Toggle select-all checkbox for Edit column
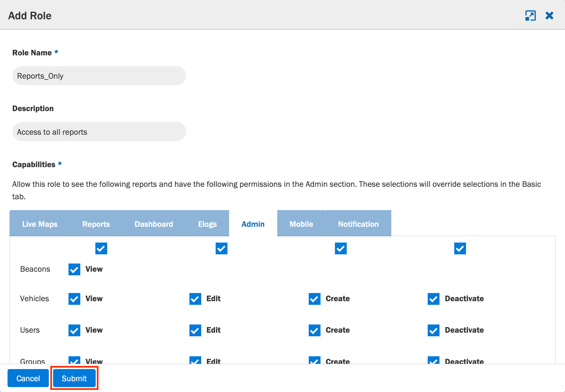This screenshot has width=565, height=392. pyautogui.click(x=222, y=248)
